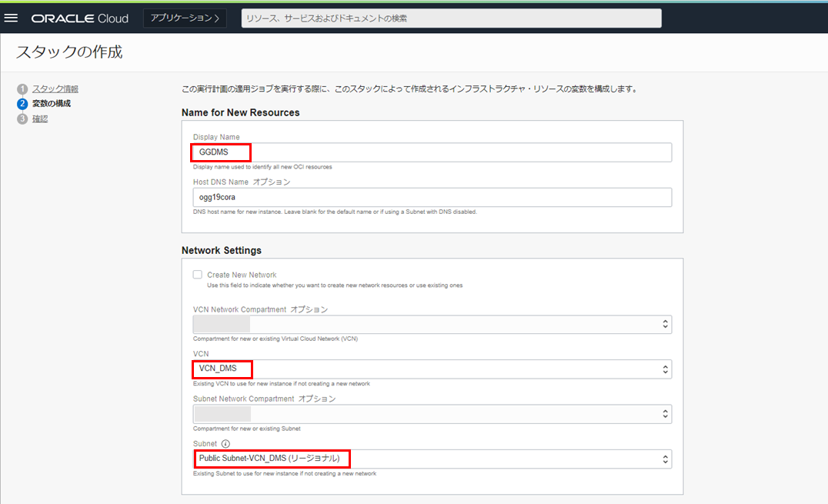Focus the top resource search bar

pos(451,18)
